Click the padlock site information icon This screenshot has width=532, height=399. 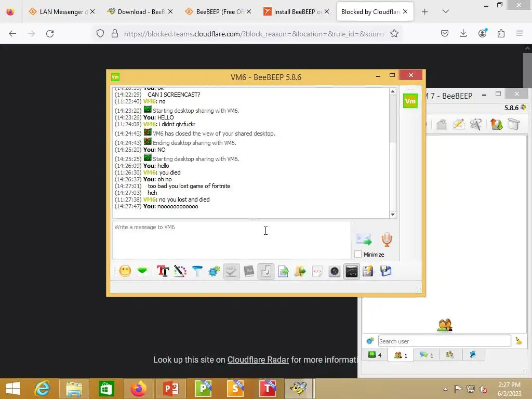point(115,34)
